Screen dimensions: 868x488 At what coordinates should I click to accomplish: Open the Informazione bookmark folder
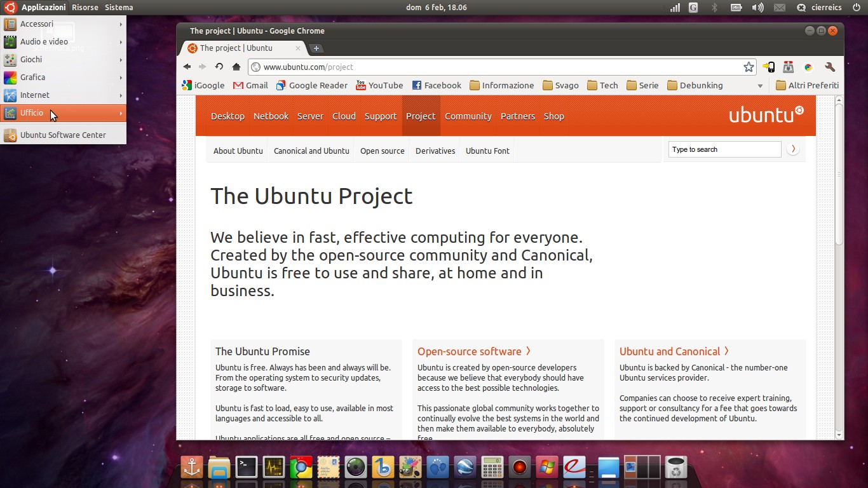[502, 85]
